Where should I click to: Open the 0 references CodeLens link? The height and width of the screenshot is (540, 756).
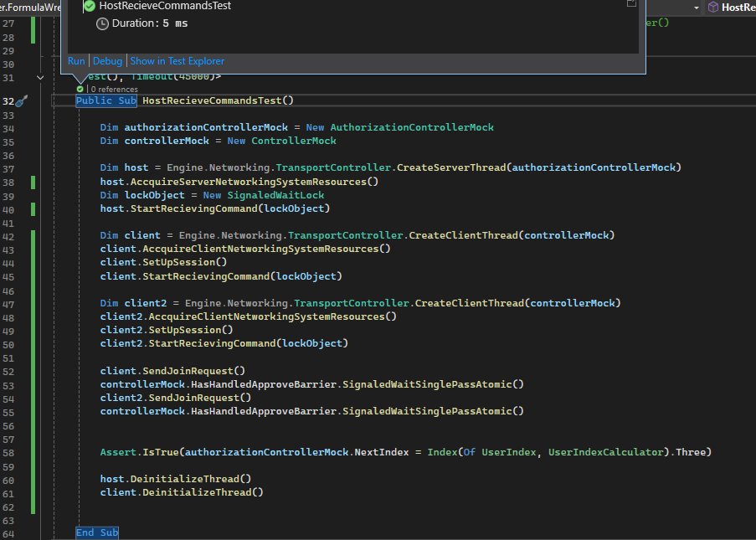click(114, 89)
